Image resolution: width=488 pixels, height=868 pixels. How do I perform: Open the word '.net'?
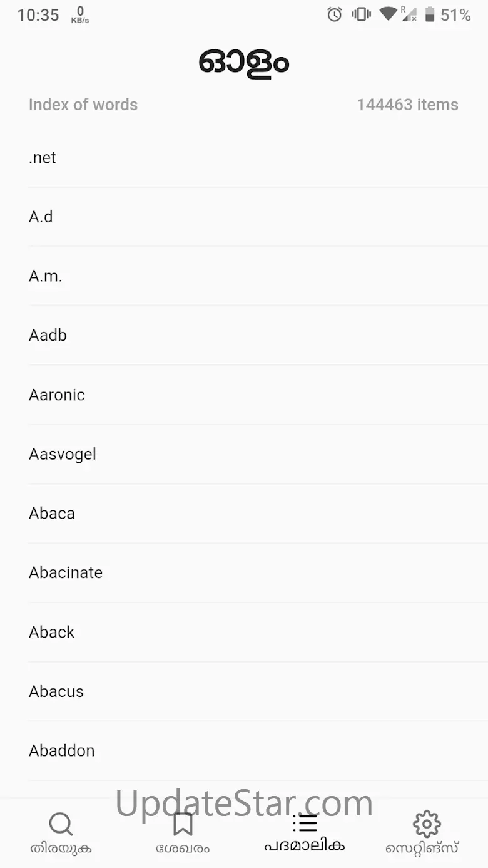click(x=43, y=158)
